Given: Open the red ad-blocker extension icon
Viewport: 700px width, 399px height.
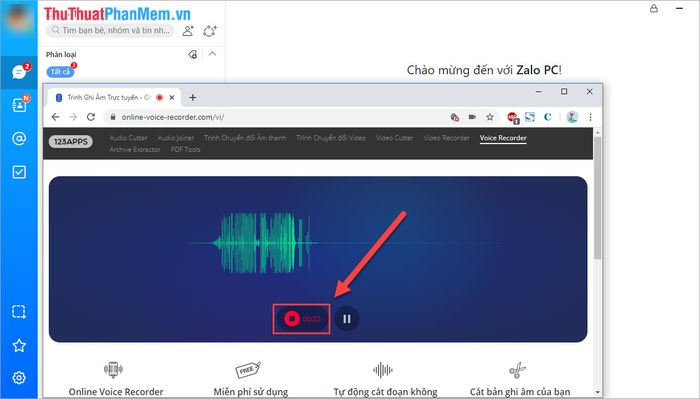Looking at the screenshot, I should point(512,117).
